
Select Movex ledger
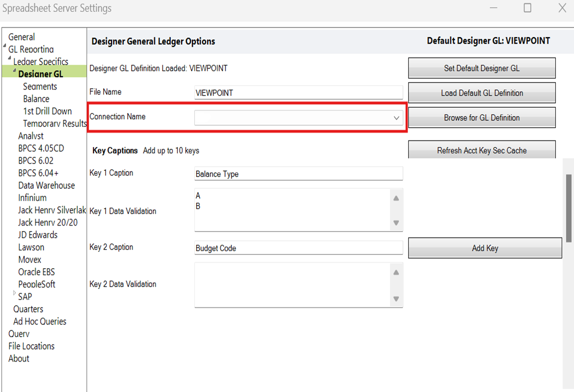coord(30,259)
